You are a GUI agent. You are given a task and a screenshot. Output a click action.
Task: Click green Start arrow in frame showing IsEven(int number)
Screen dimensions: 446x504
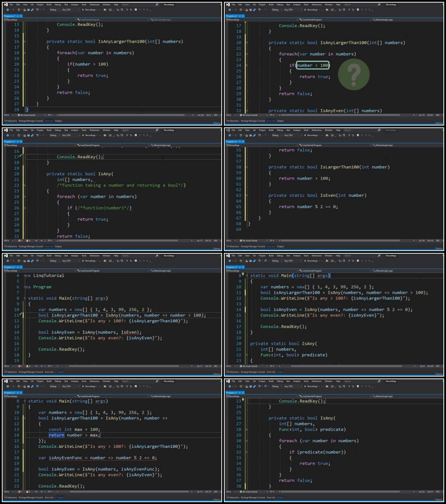(x=305, y=135)
